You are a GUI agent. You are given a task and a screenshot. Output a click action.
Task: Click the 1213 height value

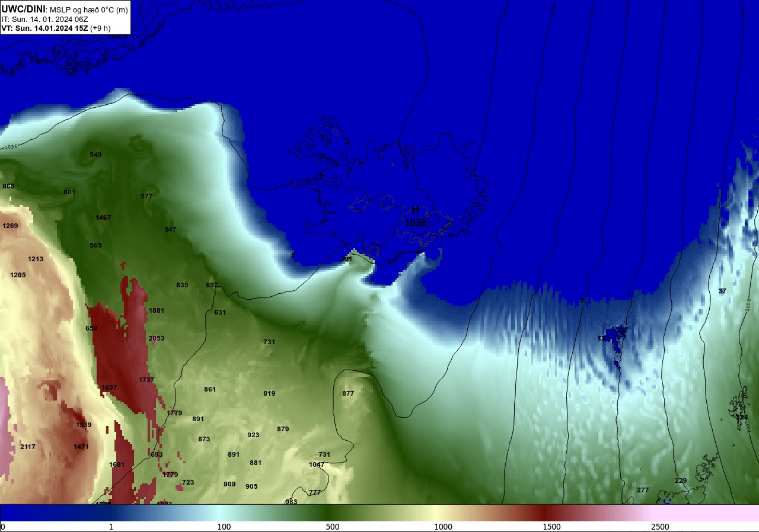pyautogui.click(x=36, y=259)
